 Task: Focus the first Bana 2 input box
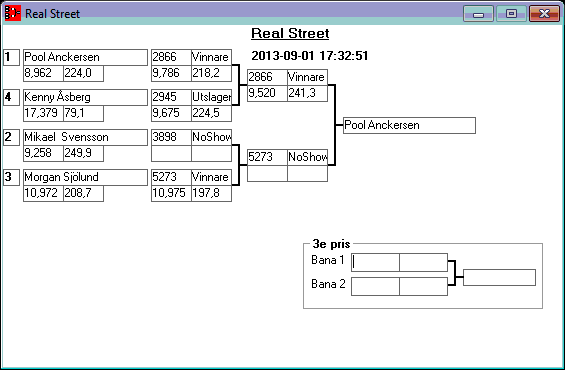[375, 286]
